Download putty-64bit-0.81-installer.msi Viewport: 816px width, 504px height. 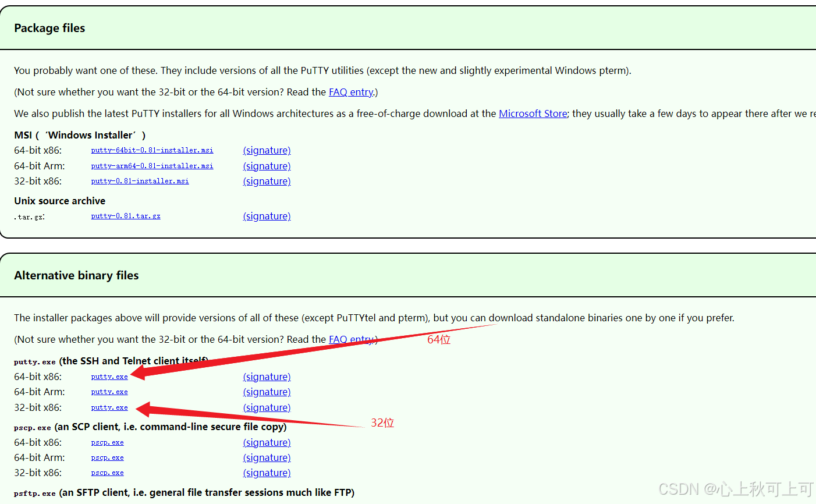pyautogui.click(x=152, y=150)
